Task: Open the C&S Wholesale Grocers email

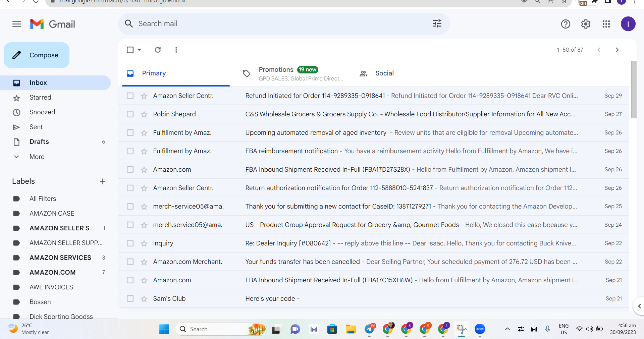Action: pos(374,114)
